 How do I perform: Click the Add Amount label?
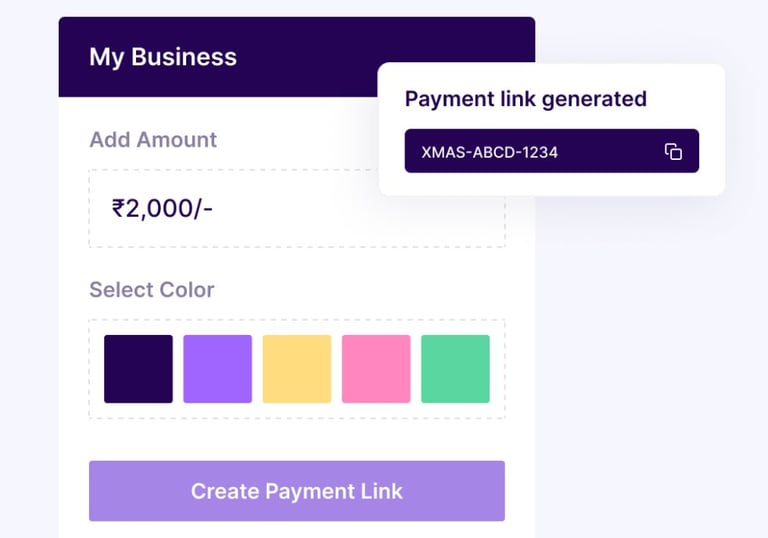[x=153, y=140]
